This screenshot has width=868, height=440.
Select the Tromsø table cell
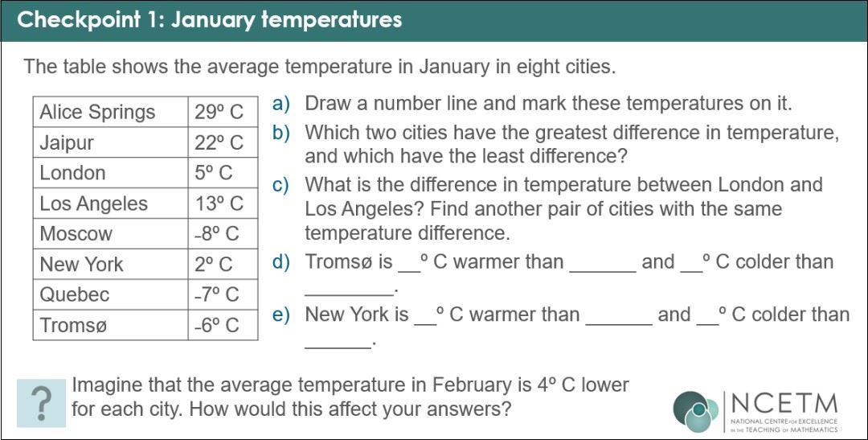(111, 325)
